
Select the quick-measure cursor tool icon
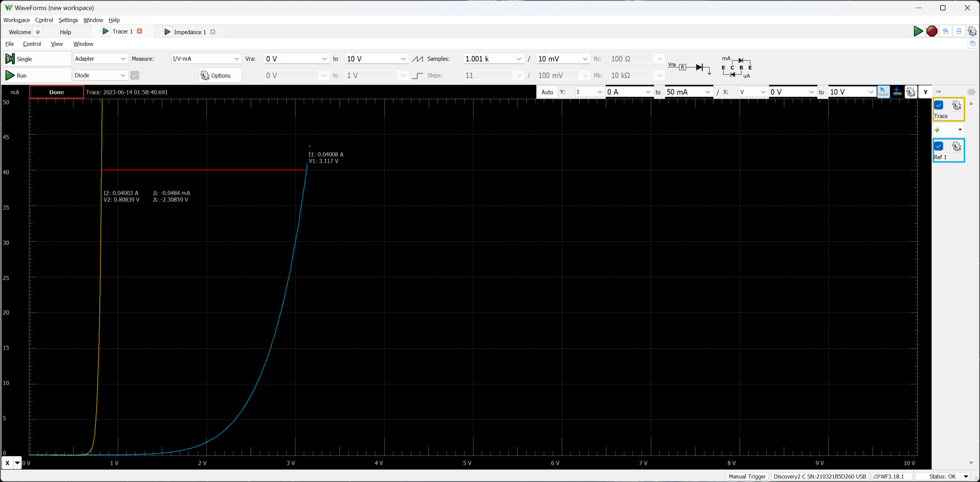[x=883, y=92]
